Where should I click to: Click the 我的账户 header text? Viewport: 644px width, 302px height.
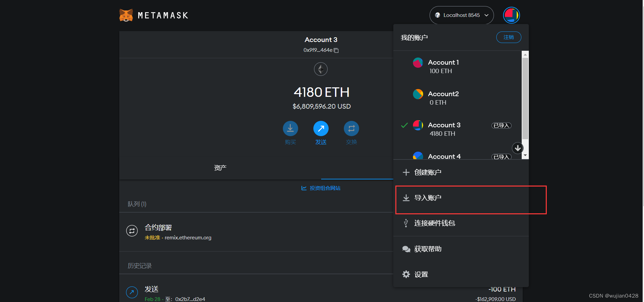(x=414, y=38)
